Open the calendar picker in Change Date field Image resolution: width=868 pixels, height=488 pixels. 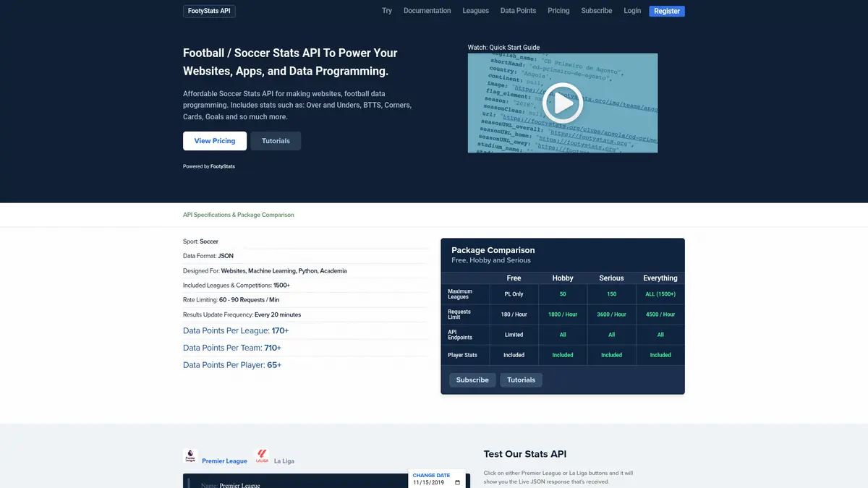point(457,482)
